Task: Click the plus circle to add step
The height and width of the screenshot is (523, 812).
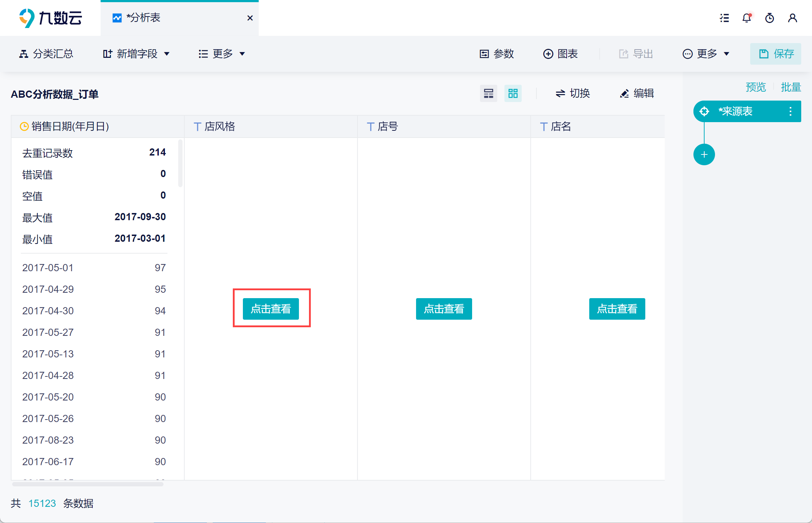Action: point(704,154)
